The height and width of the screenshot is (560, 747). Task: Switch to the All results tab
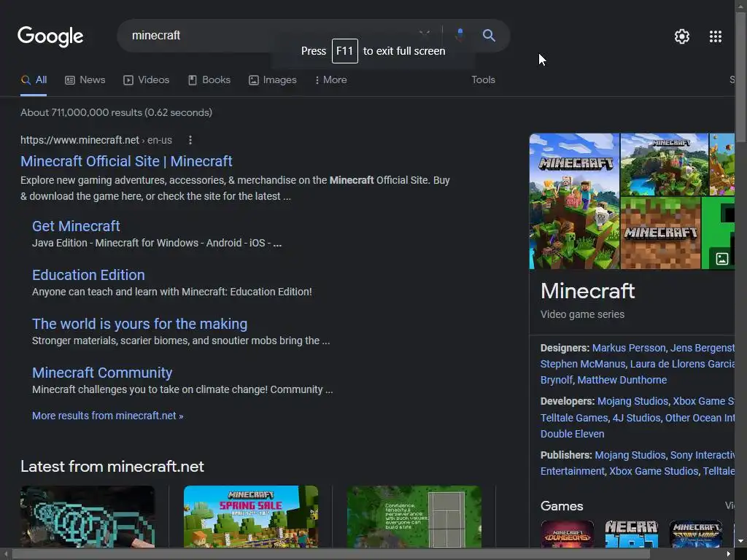34,80
